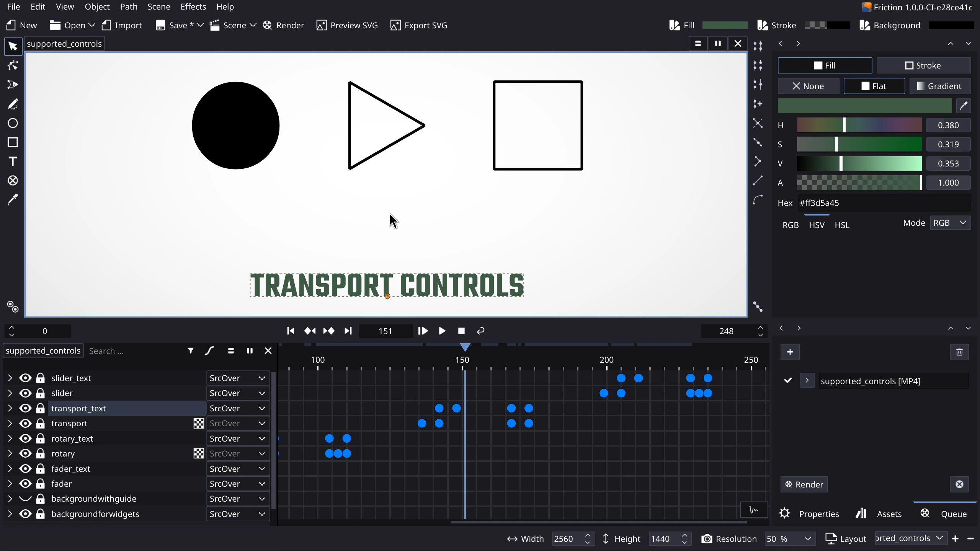Screen dimensions: 980x551
Task: Click the Preview SVG button
Action: [346, 25]
